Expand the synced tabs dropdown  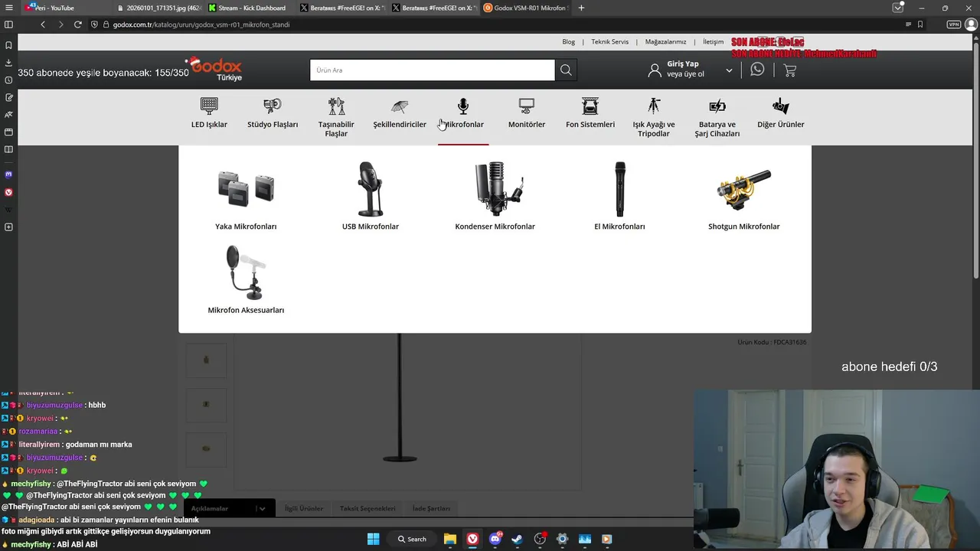[x=898, y=8]
